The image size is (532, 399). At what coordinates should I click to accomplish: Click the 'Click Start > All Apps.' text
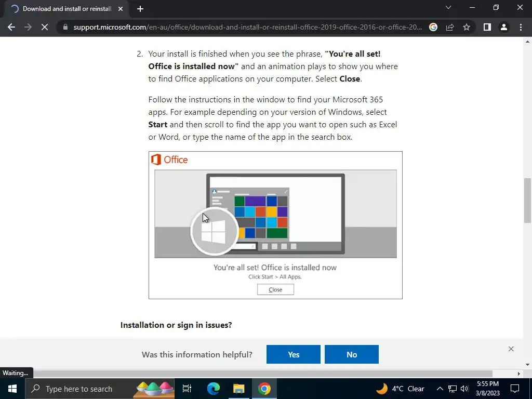coord(275,277)
